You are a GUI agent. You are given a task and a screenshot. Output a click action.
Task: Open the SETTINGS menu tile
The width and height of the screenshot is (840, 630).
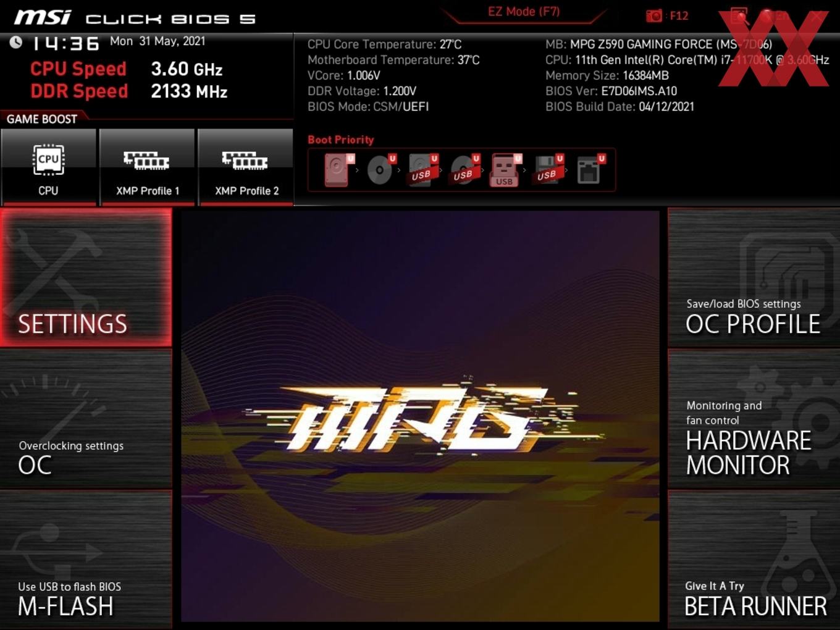86,277
